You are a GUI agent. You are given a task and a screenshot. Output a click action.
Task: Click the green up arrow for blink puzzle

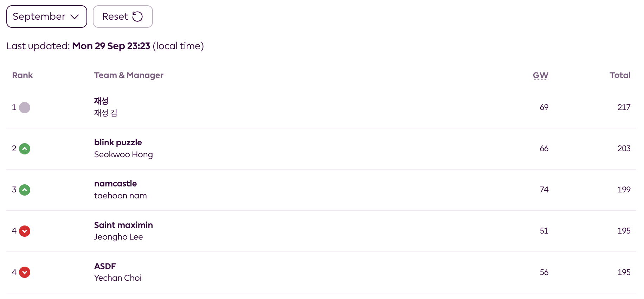[x=25, y=149]
